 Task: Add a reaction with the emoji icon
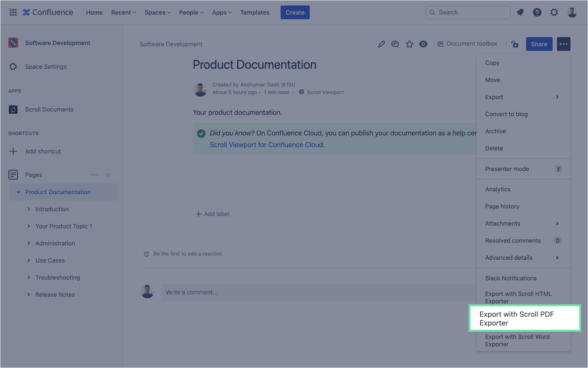(146, 254)
